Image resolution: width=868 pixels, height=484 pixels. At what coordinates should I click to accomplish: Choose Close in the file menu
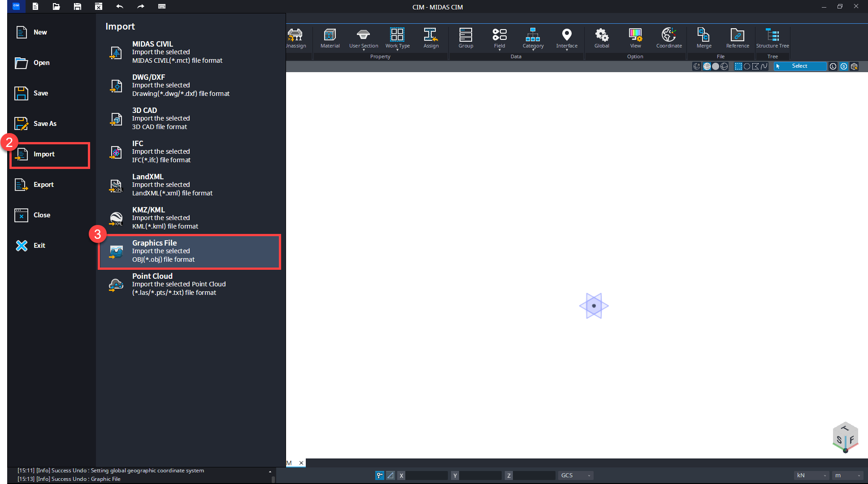(x=51, y=215)
